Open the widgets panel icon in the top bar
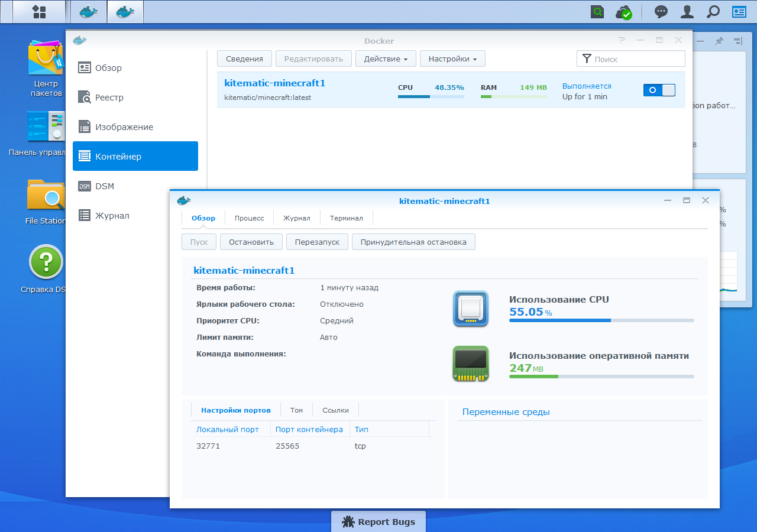The image size is (757, 532). tap(739, 11)
